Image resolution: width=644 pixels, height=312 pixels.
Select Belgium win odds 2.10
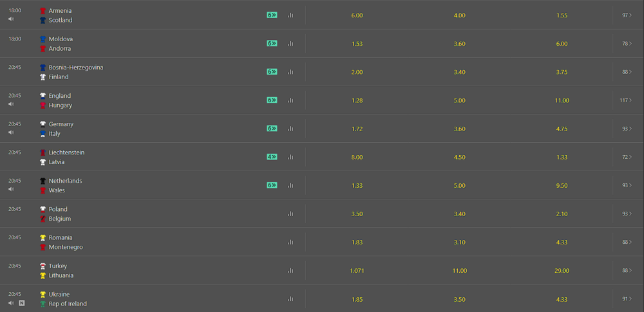click(562, 214)
